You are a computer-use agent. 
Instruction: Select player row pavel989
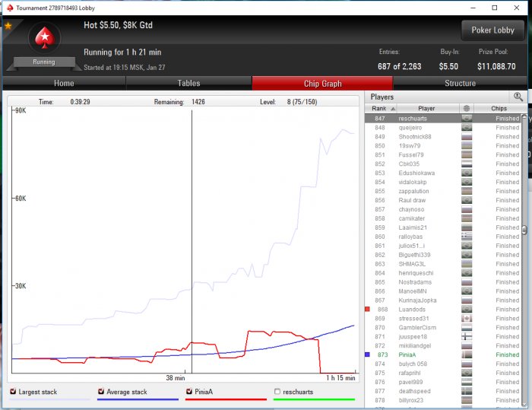(x=442, y=382)
